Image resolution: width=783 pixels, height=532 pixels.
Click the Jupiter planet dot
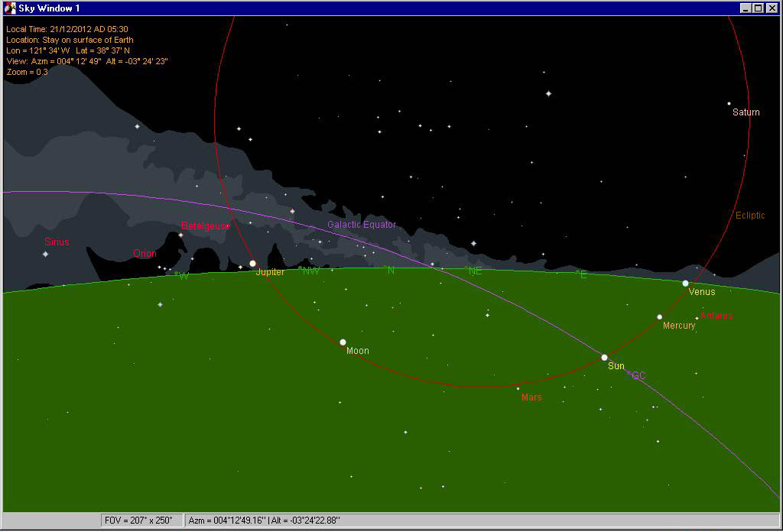tap(252, 264)
